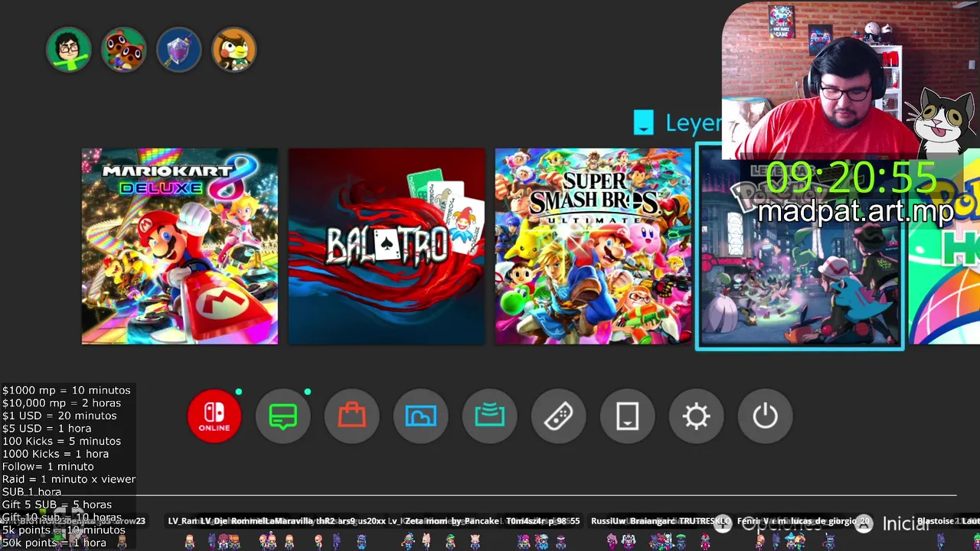Launch Mario Kart 8 Deluxe tile
The image size is (980, 551).
(180, 246)
